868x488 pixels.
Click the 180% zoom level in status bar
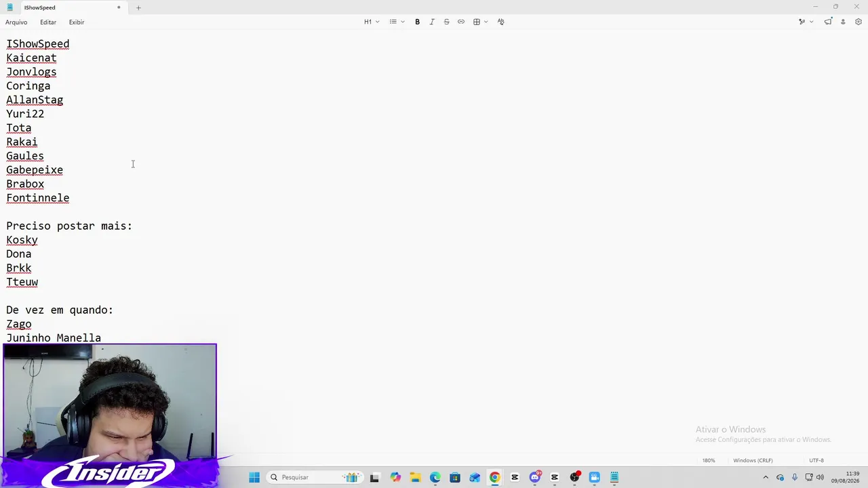(709, 461)
